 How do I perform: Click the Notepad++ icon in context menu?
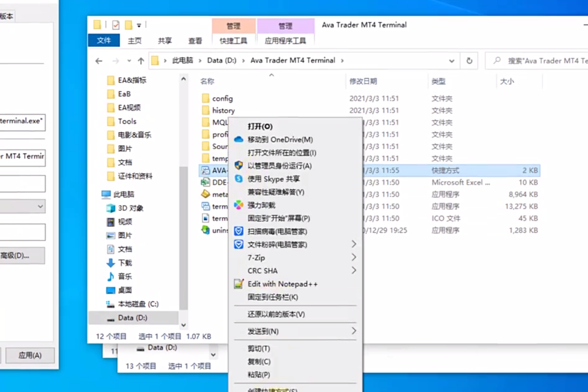(239, 284)
